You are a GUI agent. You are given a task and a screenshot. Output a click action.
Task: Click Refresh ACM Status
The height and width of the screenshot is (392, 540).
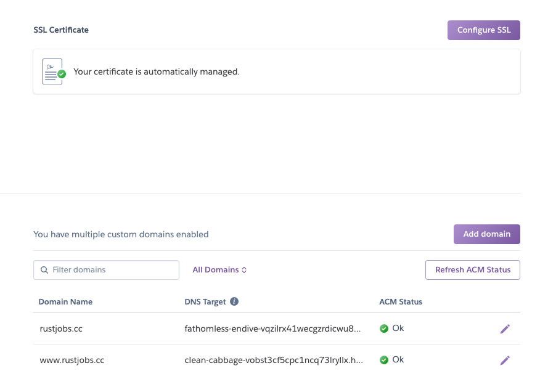[x=472, y=269]
